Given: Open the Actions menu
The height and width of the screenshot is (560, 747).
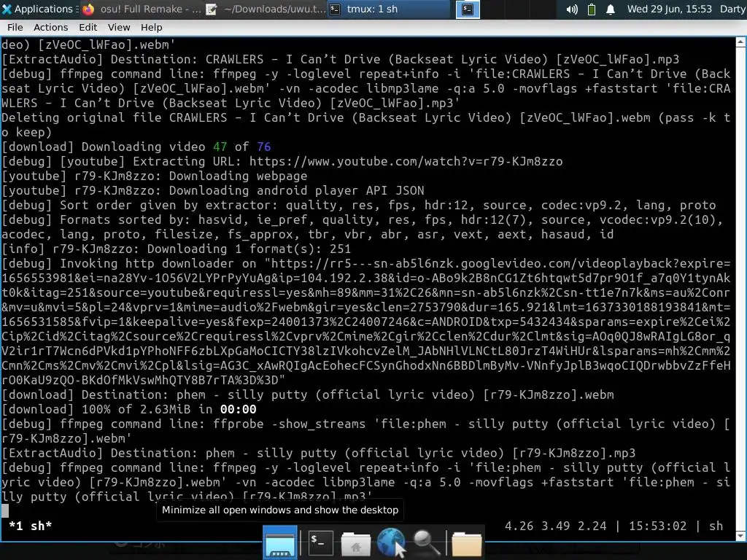Looking at the screenshot, I should pos(50,27).
